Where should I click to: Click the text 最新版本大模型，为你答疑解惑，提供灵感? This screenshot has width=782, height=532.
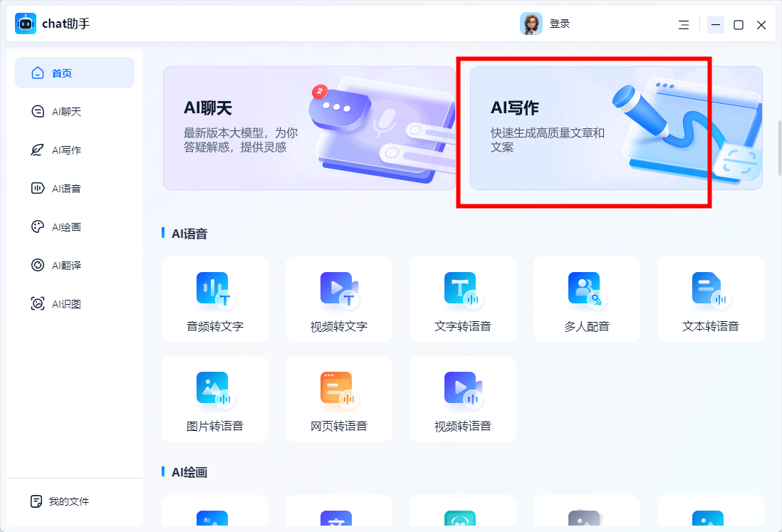point(241,140)
